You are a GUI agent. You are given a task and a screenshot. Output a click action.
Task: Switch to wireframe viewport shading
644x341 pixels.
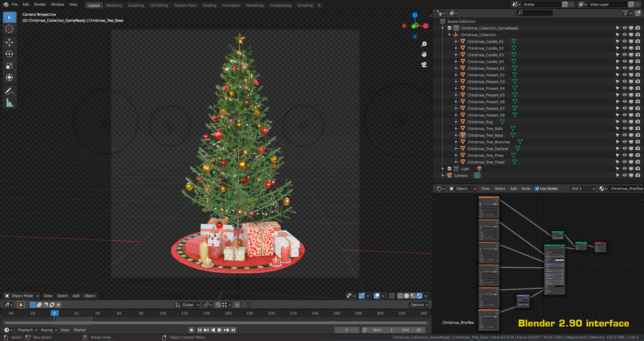click(400, 296)
